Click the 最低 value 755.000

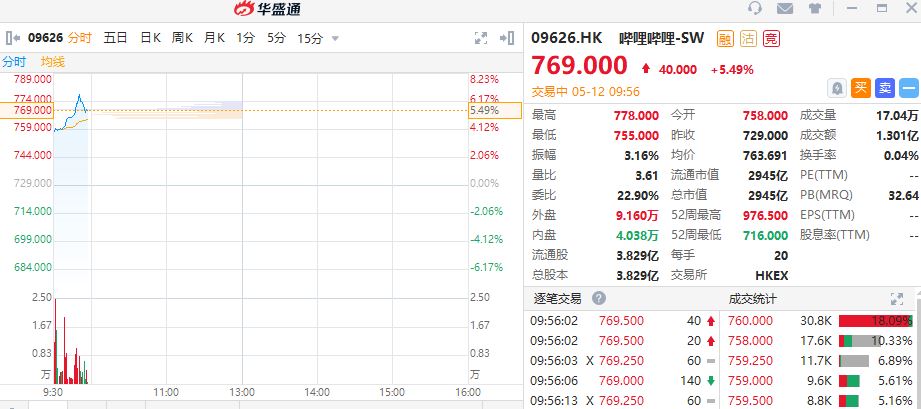pos(636,135)
